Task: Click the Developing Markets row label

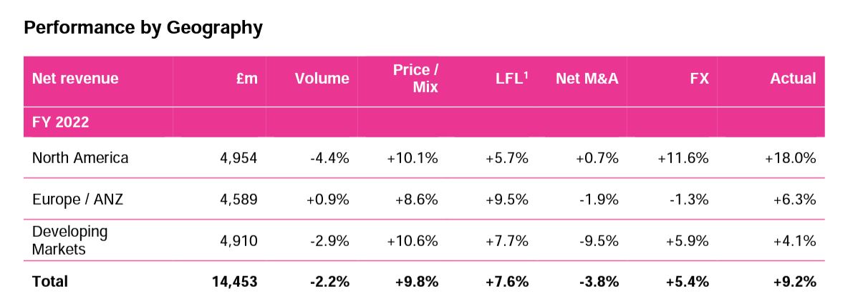Action: (69, 240)
